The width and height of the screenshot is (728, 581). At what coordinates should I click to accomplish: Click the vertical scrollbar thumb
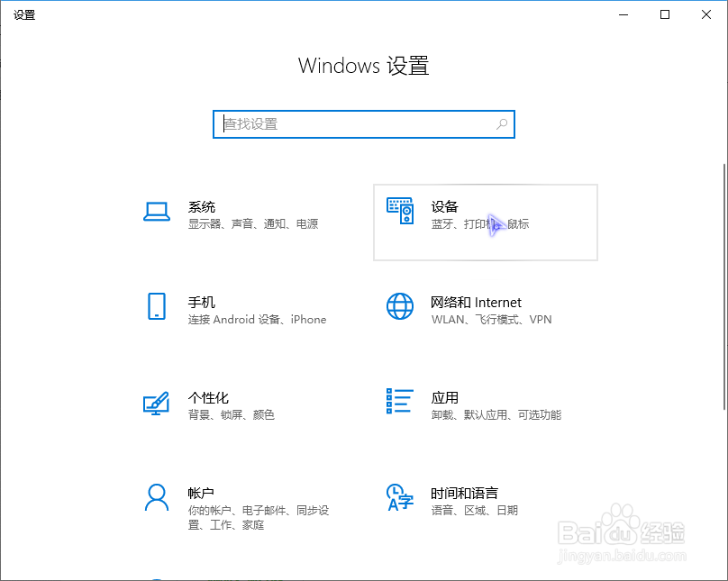tap(724, 286)
